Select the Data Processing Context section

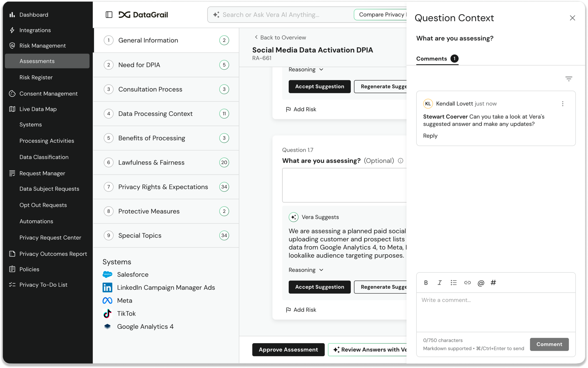point(166,114)
